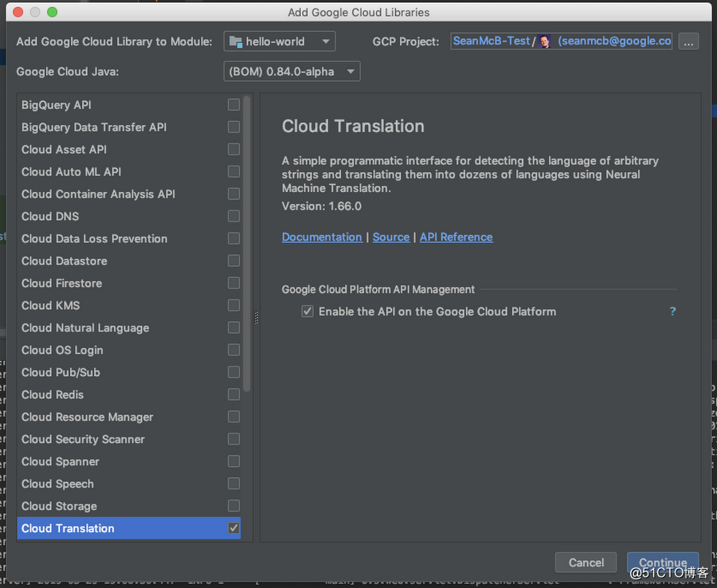This screenshot has width=717, height=588.
Task: Select Cloud Container Analysis API row
Action: (x=129, y=194)
